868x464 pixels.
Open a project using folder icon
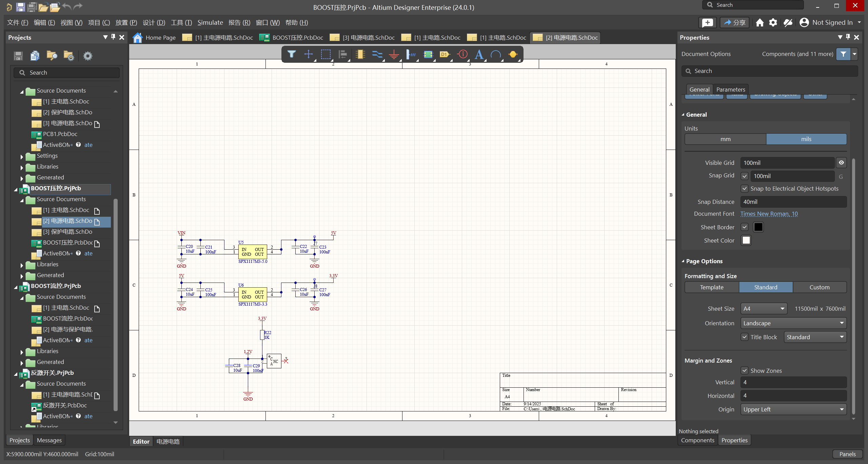[x=43, y=7]
